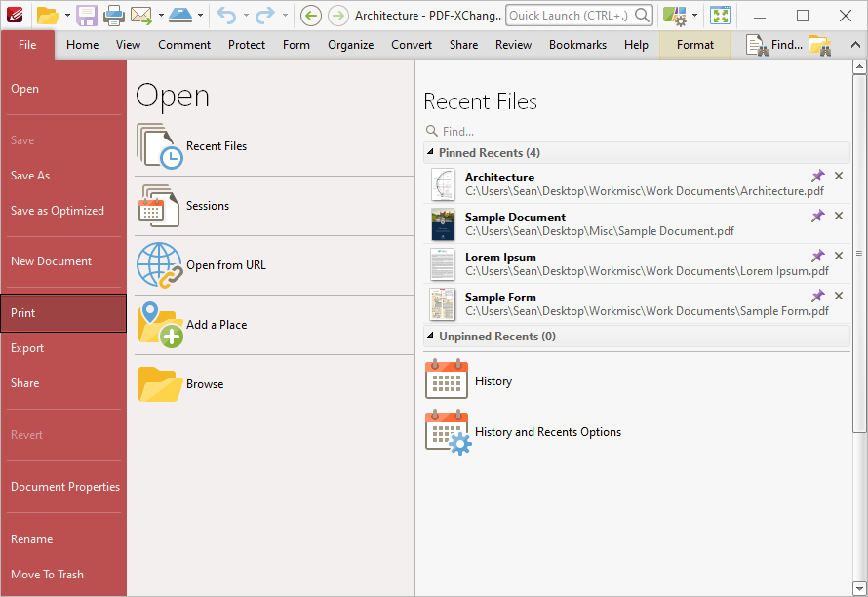Choose the Add a Place folder icon
868x597 pixels.
(x=160, y=325)
